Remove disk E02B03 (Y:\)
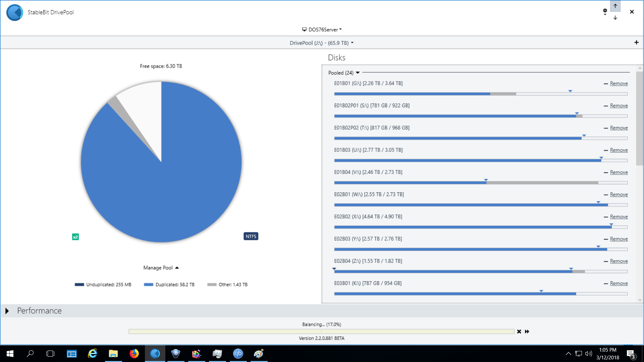This screenshot has height=362, width=644. click(x=619, y=239)
